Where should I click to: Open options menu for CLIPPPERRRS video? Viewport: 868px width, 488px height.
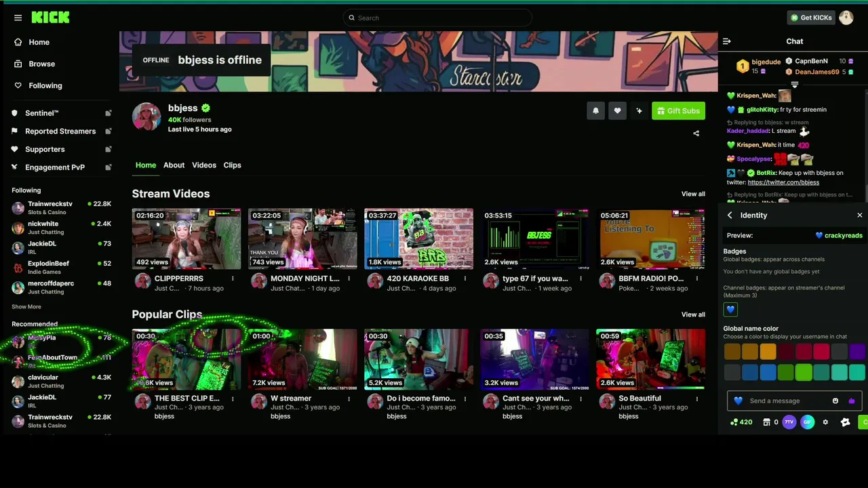click(x=233, y=279)
